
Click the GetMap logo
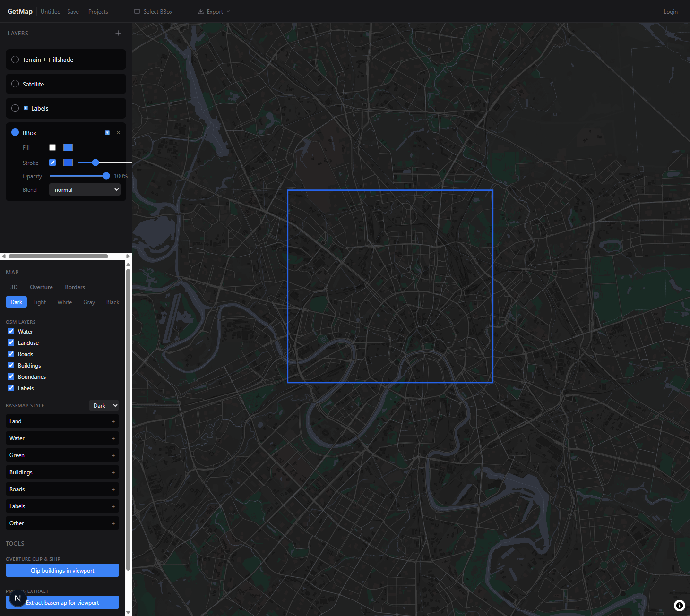20,11
